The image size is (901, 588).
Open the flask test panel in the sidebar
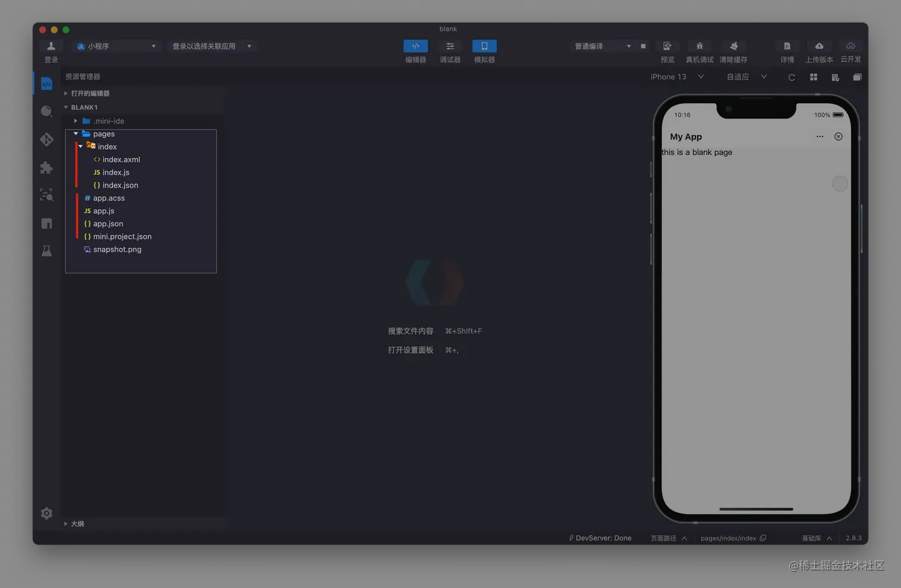[x=46, y=251]
